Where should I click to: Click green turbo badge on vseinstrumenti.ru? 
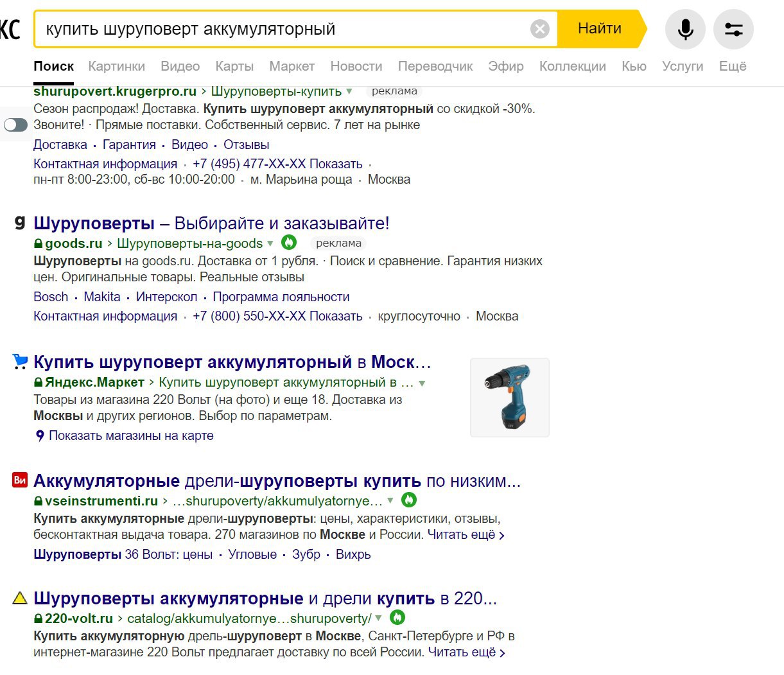(x=409, y=499)
